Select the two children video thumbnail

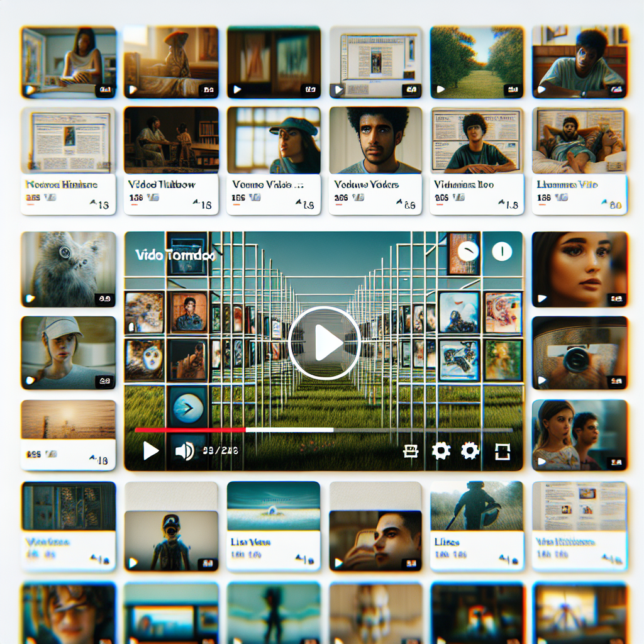[x=579, y=435]
